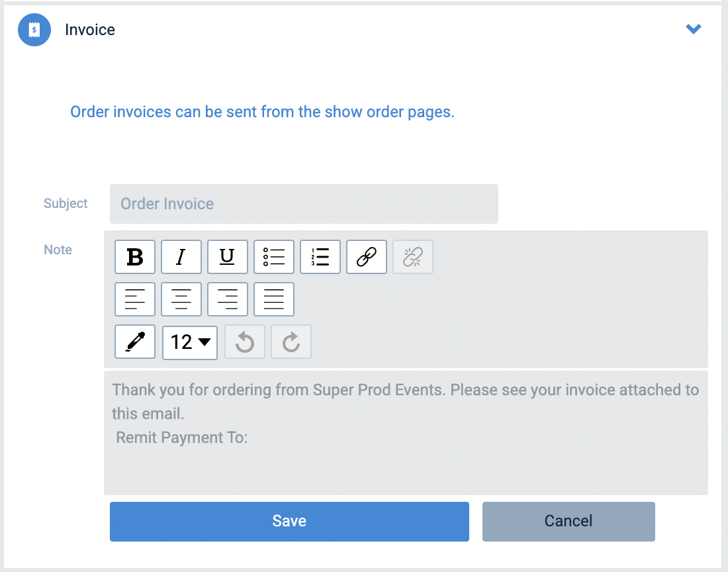Toggle left text alignment
The image size is (728, 572).
135,299
